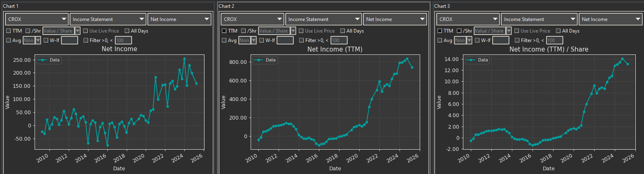Check the W-If box in Chart 2
The width and height of the screenshot is (644, 174).
click(262, 40)
